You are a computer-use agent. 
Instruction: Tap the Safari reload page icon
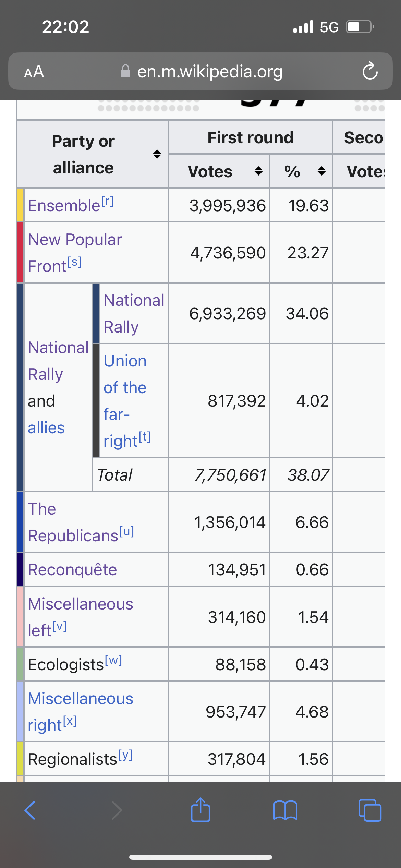370,71
